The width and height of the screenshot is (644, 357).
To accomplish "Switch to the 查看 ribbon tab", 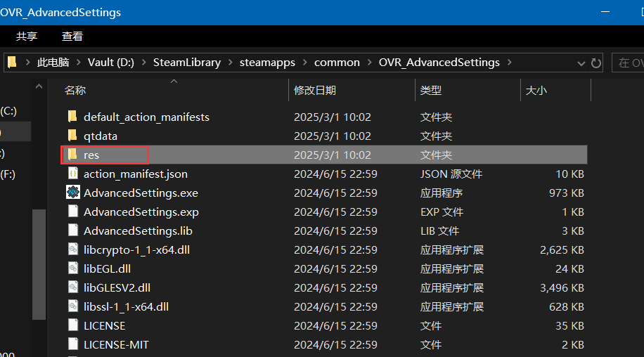I will coord(72,36).
